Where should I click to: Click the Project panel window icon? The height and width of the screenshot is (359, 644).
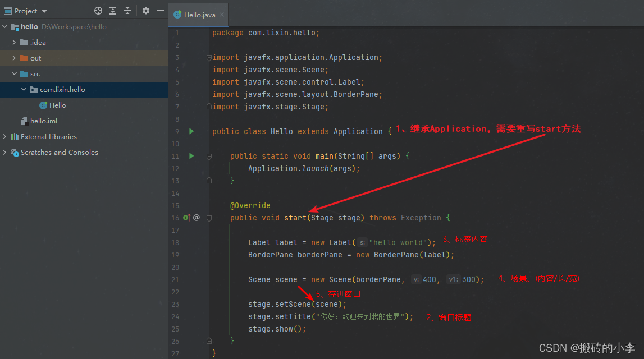coord(7,11)
